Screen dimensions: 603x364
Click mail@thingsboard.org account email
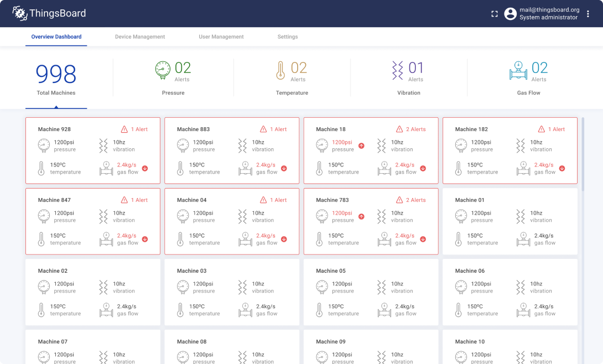pyautogui.click(x=549, y=10)
